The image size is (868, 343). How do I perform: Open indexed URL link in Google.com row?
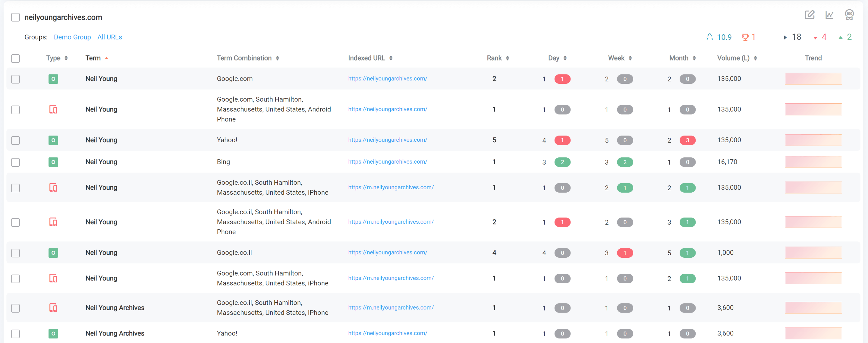388,78
